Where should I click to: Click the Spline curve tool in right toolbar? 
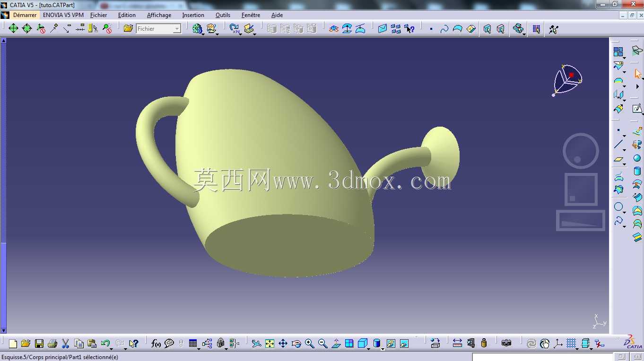click(618, 221)
